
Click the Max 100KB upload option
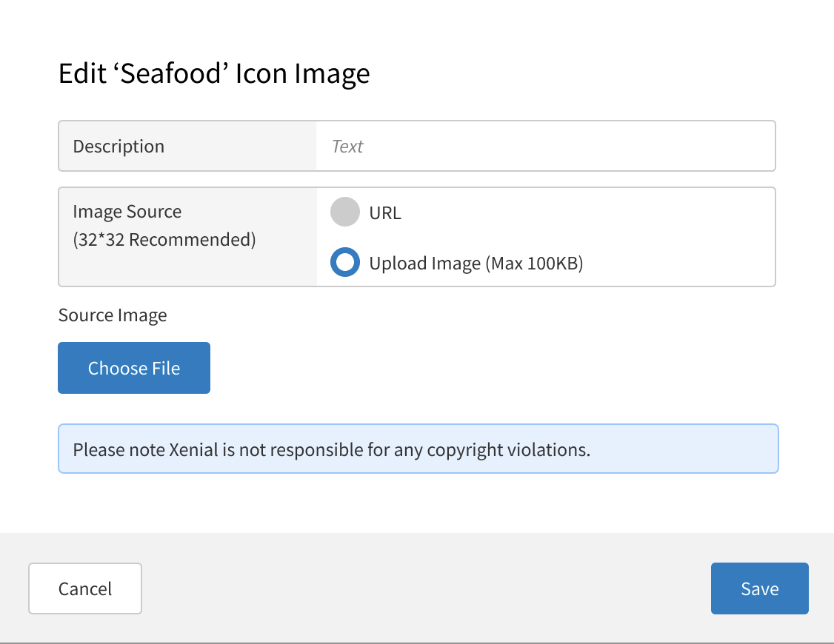474,262
